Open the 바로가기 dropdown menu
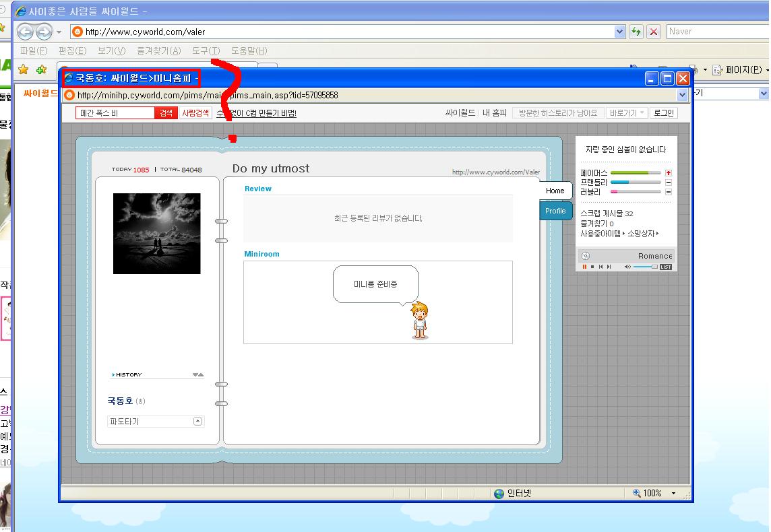771x532 pixels. [x=627, y=113]
